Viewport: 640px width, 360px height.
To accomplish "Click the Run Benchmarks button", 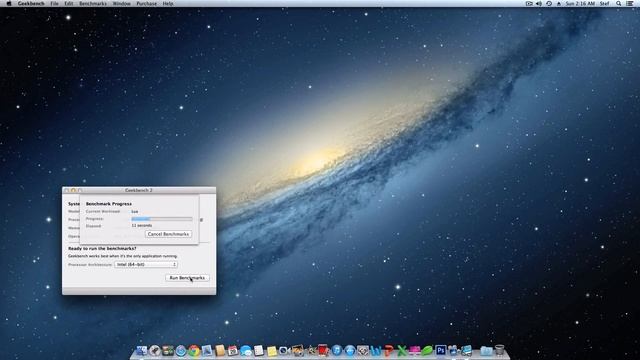I will (187, 278).
